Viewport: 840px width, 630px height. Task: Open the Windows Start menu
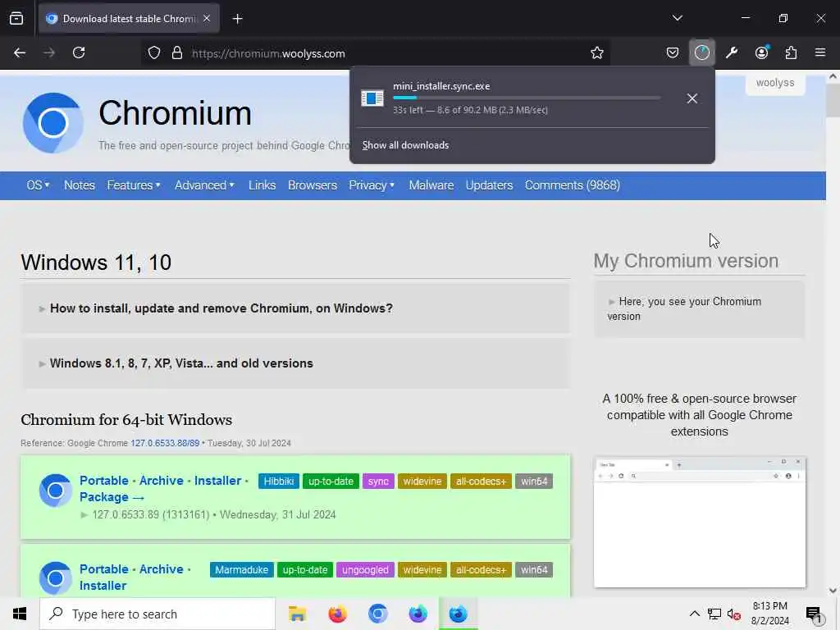(20, 614)
